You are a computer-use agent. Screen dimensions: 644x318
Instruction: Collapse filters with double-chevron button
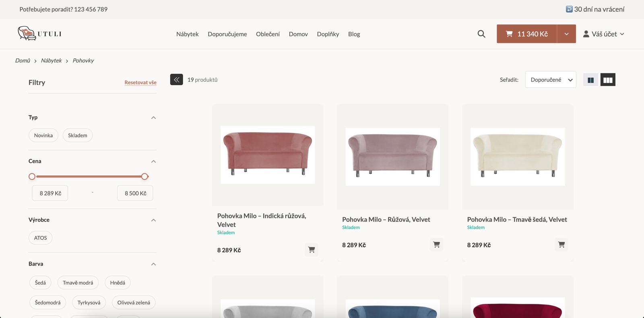tap(176, 80)
